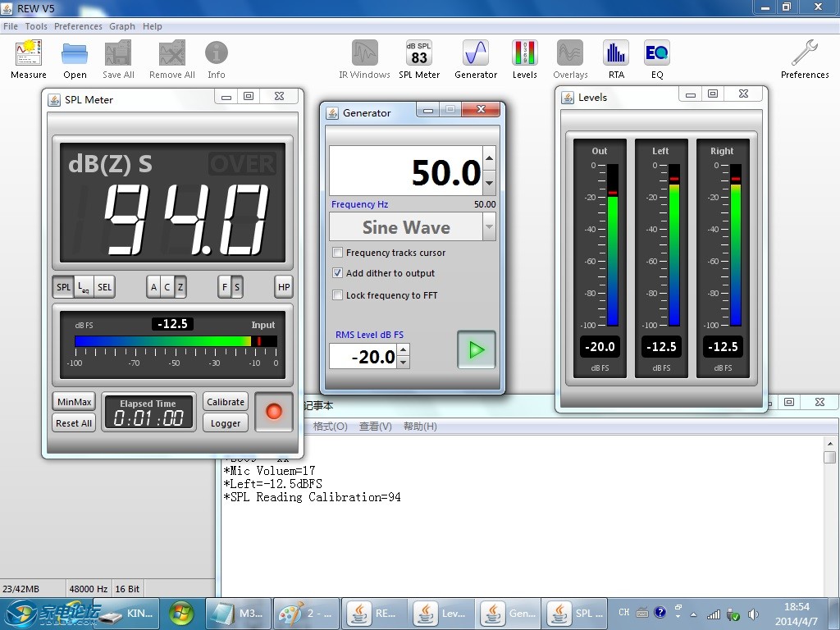The height and width of the screenshot is (630, 840).
Task: Click the Calibrate button
Action: (226, 402)
